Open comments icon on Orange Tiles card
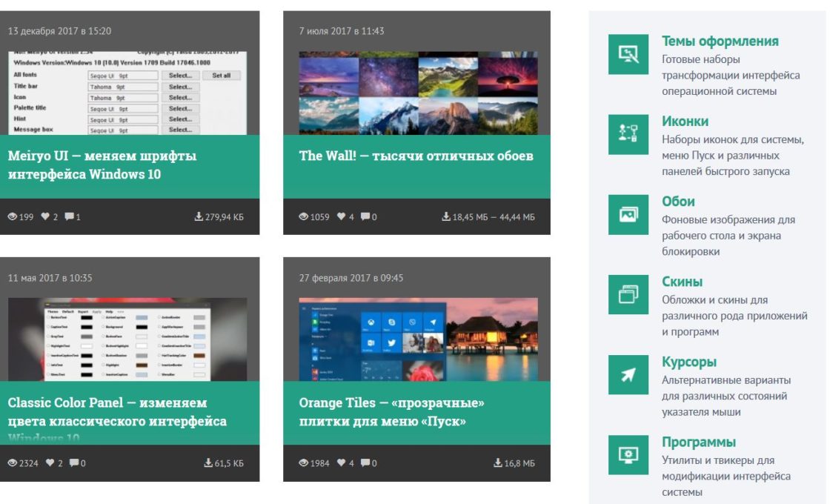 365,462
